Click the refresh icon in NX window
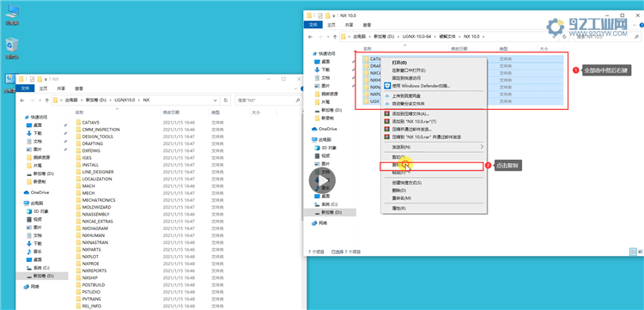 [225, 100]
